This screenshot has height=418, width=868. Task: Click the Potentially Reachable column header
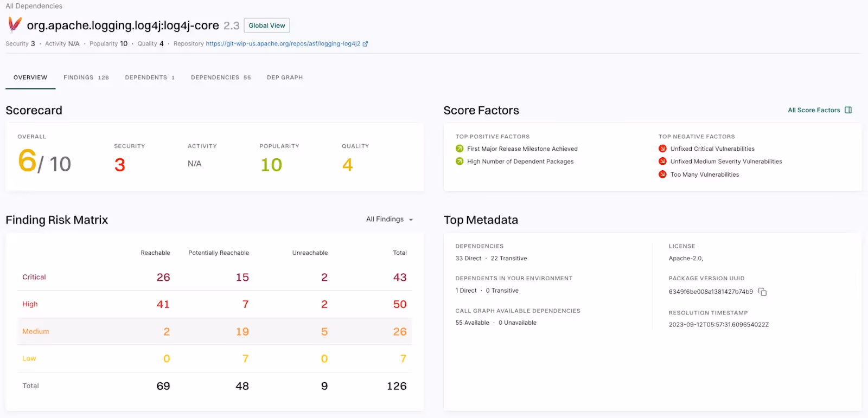click(x=219, y=253)
